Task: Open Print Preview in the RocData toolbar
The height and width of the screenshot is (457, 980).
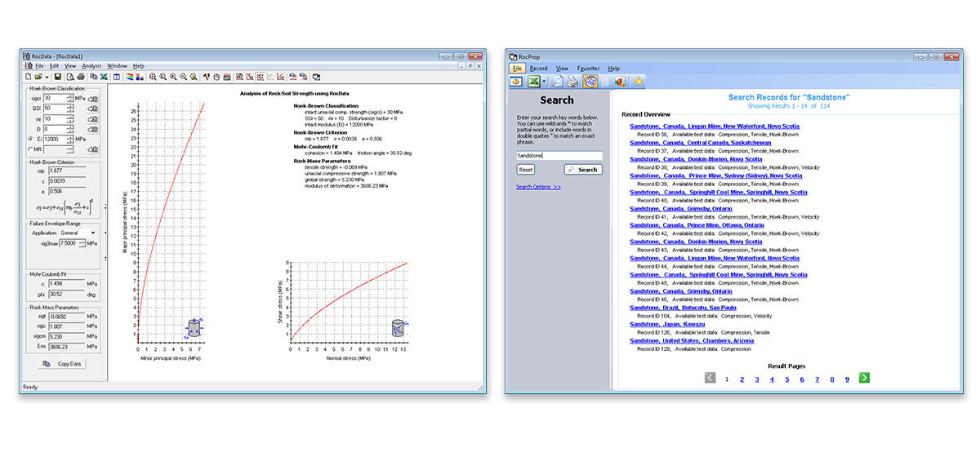Action: click(x=70, y=77)
